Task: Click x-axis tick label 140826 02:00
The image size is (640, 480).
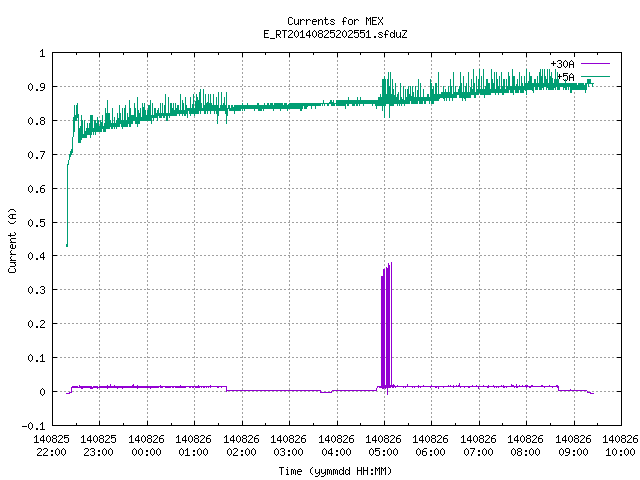Action: (241, 446)
